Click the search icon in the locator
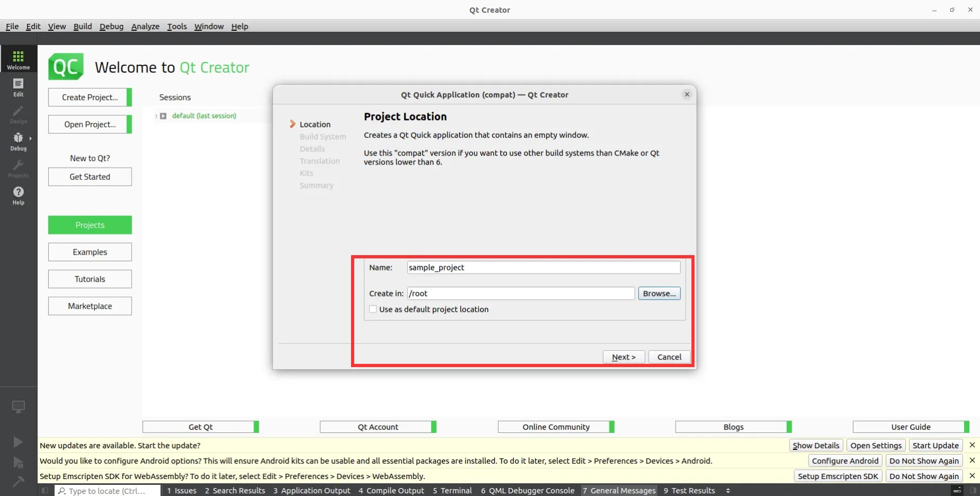Image resolution: width=980 pixels, height=496 pixels. point(63,491)
